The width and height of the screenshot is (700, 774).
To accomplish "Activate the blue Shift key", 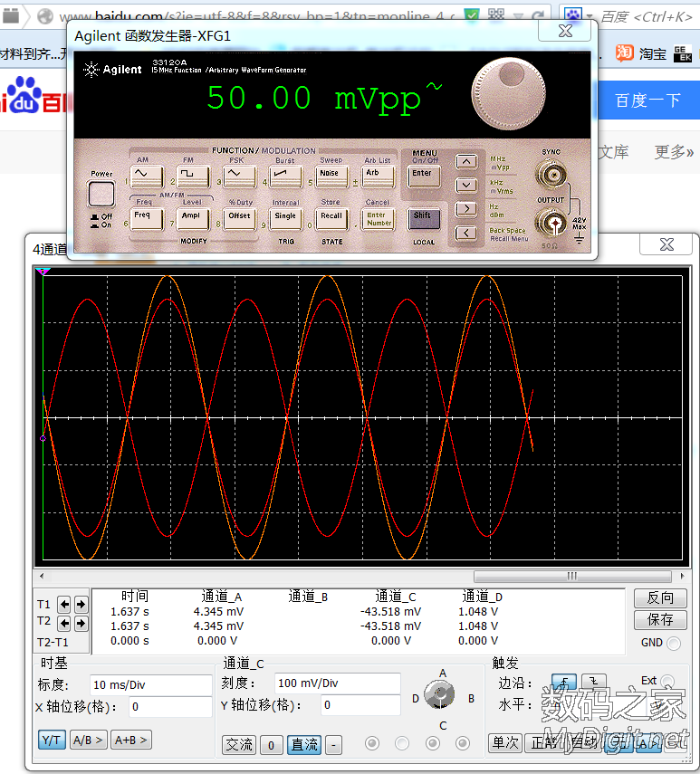I will point(424,219).
